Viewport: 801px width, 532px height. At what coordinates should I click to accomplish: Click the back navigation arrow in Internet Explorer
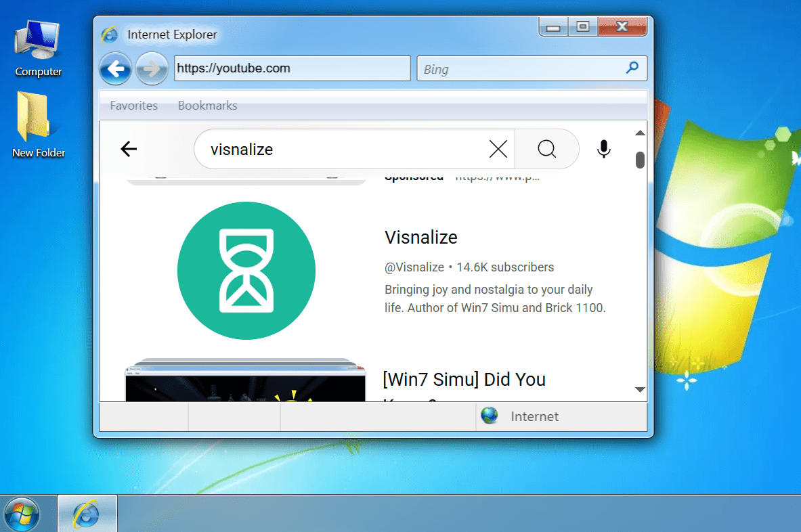click(115, 68)
